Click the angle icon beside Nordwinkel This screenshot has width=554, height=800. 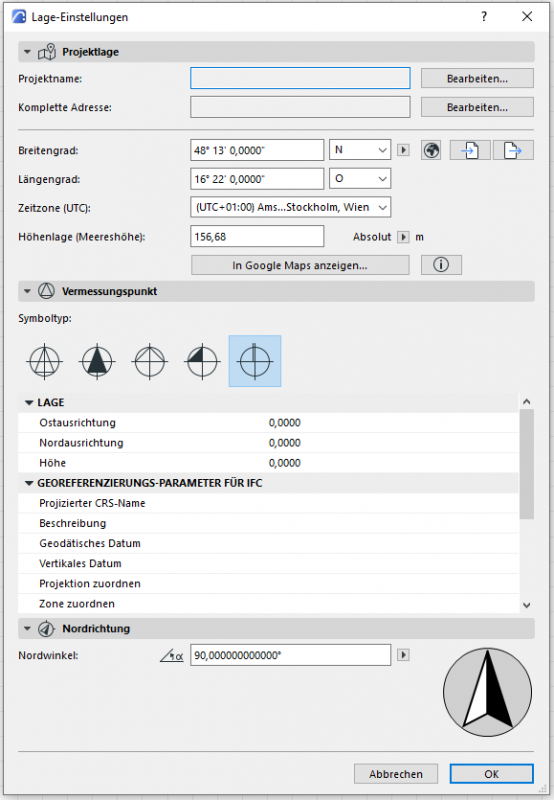coord(171,656)
